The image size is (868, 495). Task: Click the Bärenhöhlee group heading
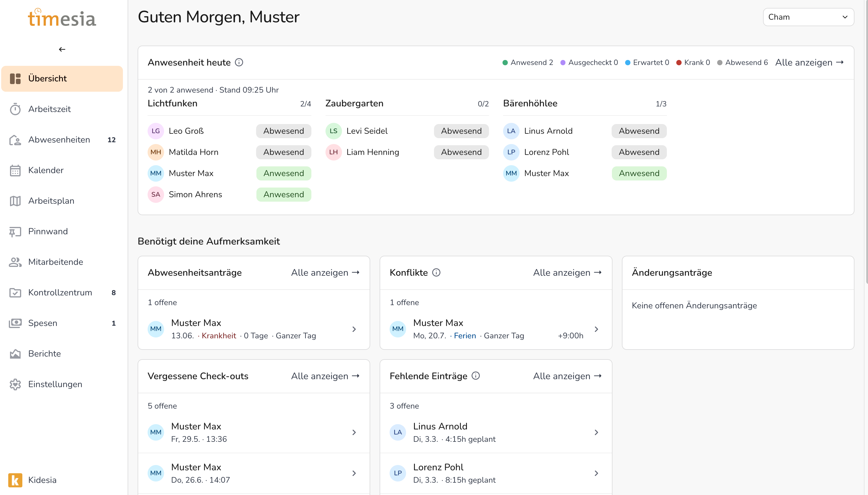click(530, 103)
